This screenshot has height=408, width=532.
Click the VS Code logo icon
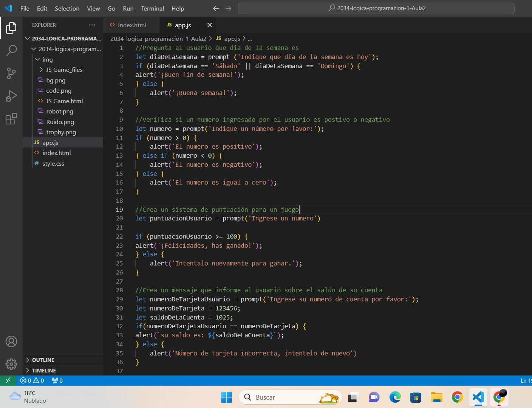tap(8, 8)
